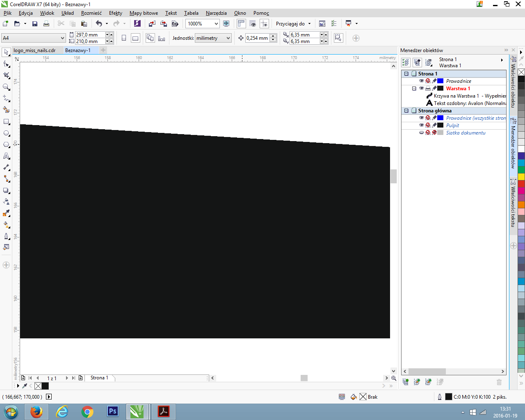Viewport: 525px width, 420px height.
Task: Select the Text tool
Action: [x=6, y=156]
